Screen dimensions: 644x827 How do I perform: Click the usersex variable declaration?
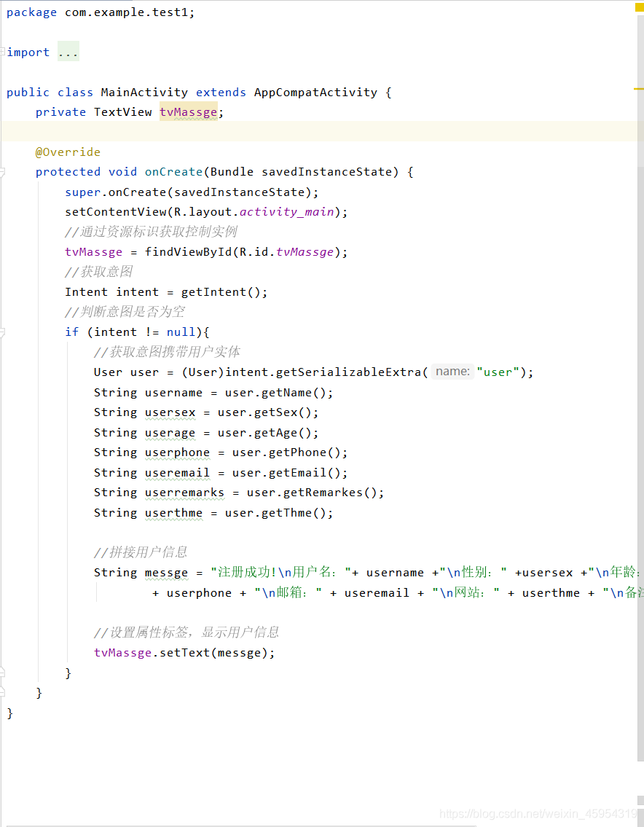(x=170, y=412)
